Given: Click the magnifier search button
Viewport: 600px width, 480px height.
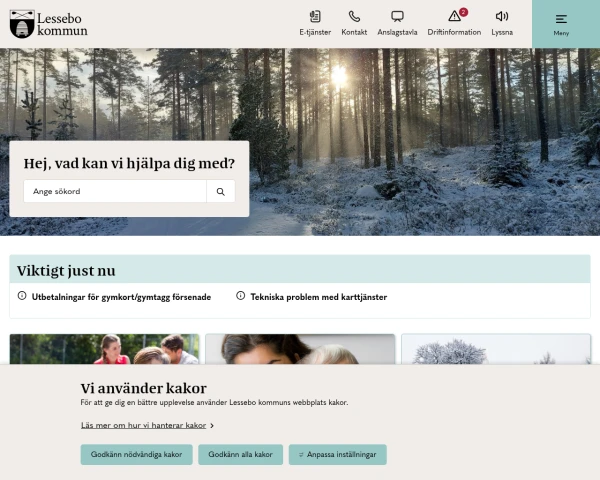Looking at the screenshot, I should coord(221,191).
